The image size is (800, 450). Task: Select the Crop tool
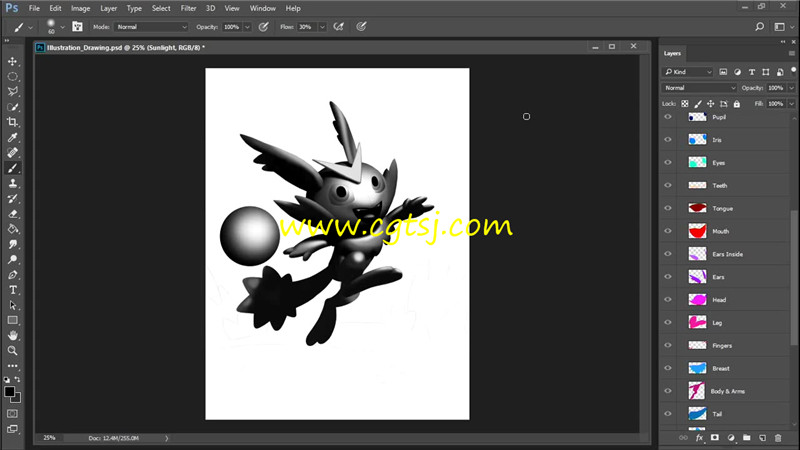coord(12,122)
